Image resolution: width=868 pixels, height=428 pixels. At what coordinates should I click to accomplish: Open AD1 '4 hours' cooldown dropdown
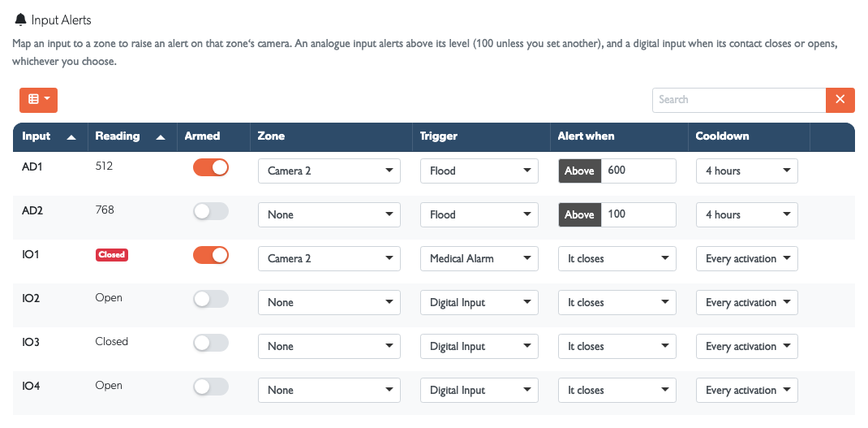coord(747,171)
